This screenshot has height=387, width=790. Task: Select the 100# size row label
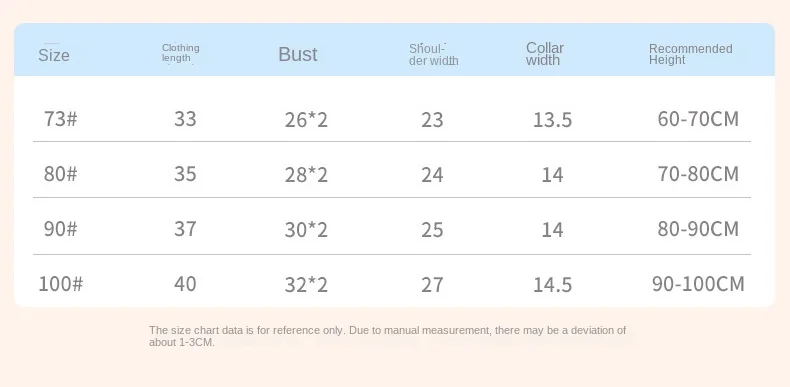60,284
